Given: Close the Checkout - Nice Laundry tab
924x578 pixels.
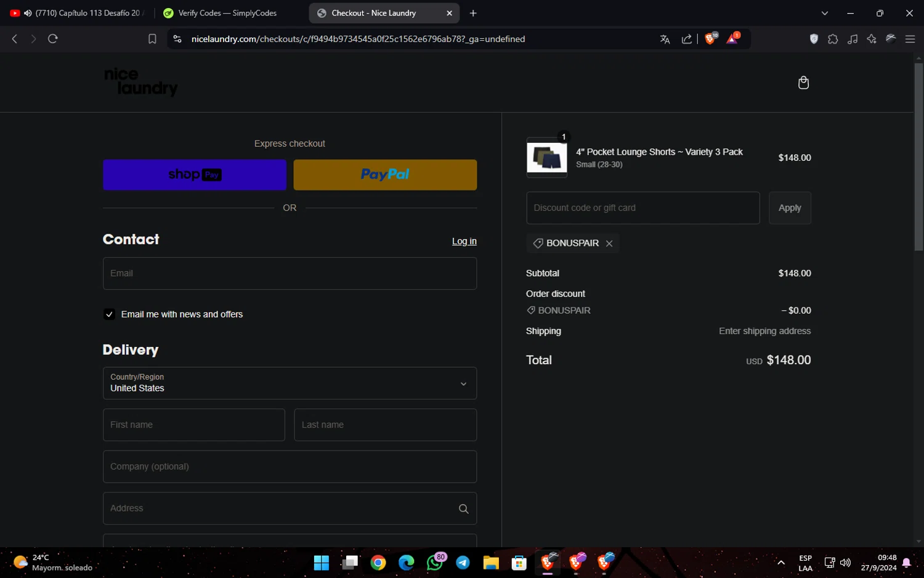Looking at the screenshot, I should point(449,13).
